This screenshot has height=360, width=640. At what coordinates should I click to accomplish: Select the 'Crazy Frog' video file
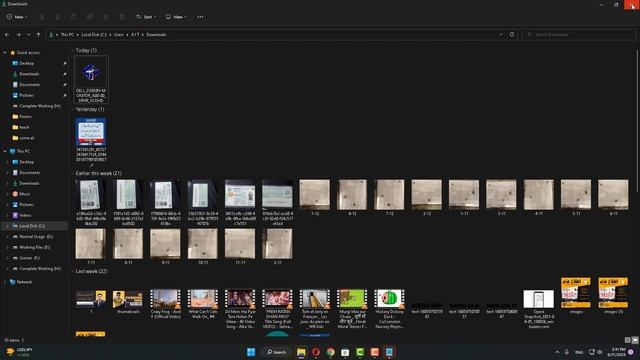165,304
